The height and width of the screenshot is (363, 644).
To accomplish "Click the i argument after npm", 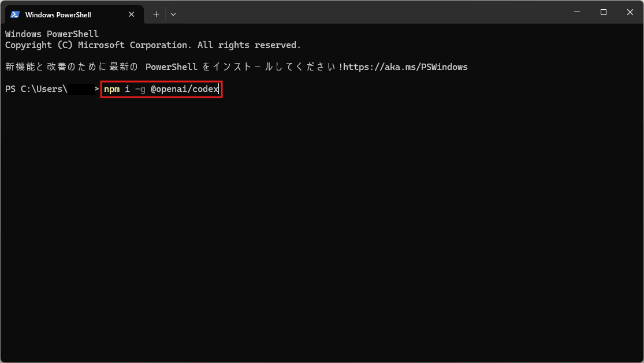I will (x=127, y=90).
